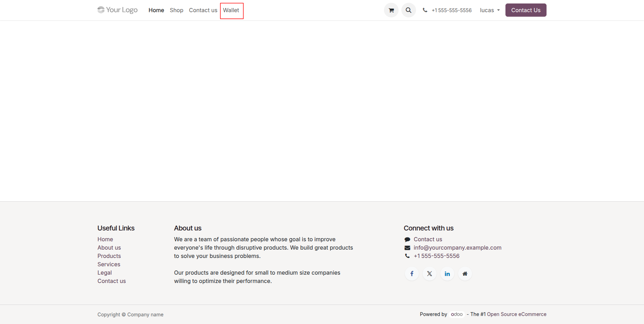Click the footer envelope email icon

point(407,248)
